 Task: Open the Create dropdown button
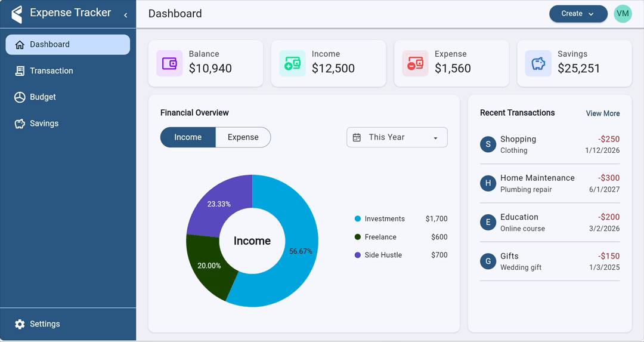(578, 14)
